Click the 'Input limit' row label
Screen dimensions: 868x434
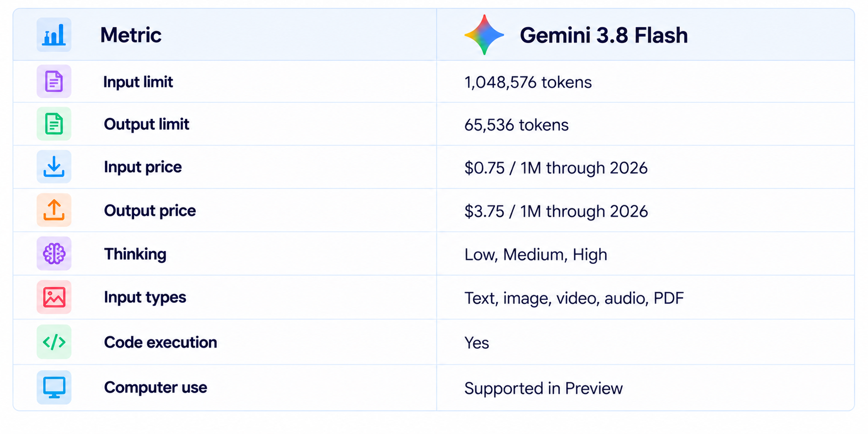[x=138, y=82]
